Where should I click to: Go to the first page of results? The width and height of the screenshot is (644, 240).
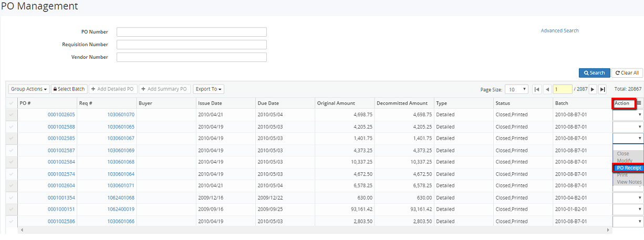(x=537, y=89)
